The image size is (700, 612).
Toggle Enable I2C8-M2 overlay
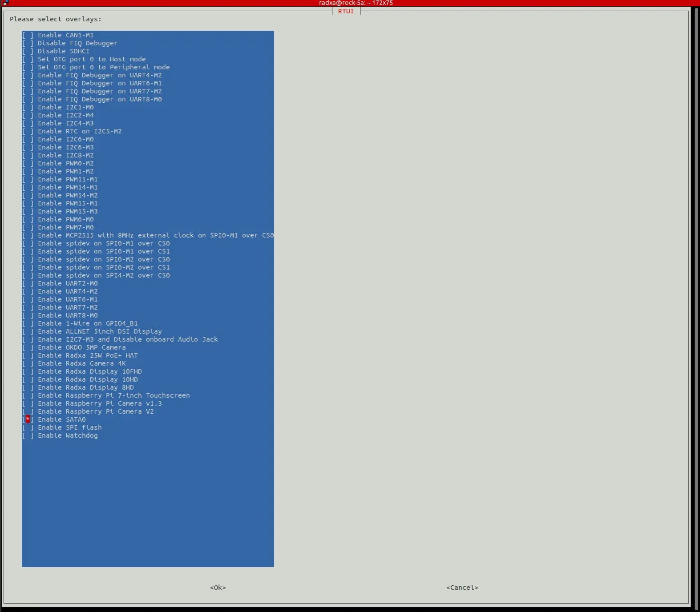click(x=28, y=155)
